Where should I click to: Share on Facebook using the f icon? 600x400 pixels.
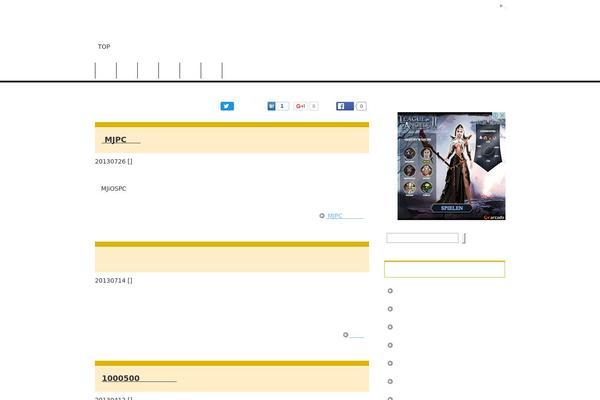[x=345, y=106]
